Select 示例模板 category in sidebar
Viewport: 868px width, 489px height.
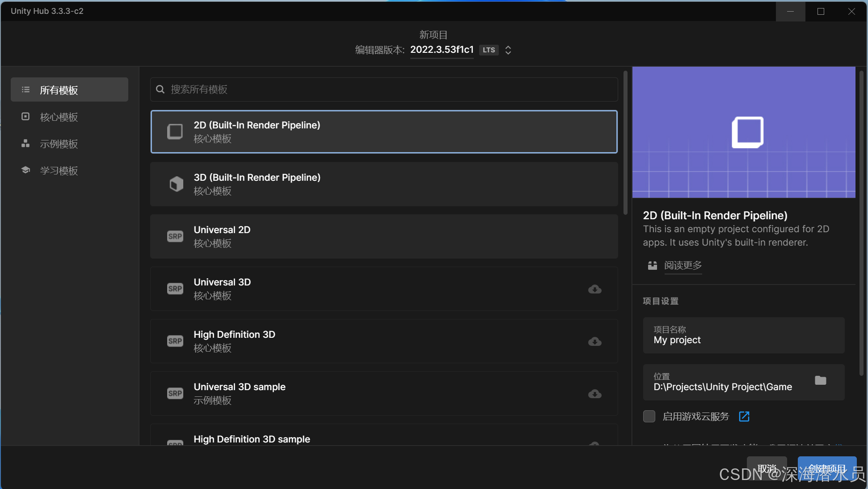[x=59, y=144]
